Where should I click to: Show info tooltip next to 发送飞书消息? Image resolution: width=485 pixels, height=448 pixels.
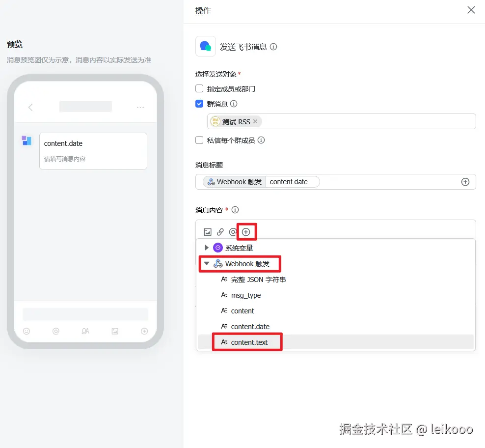pyautogui.click(x=273, y=47)
